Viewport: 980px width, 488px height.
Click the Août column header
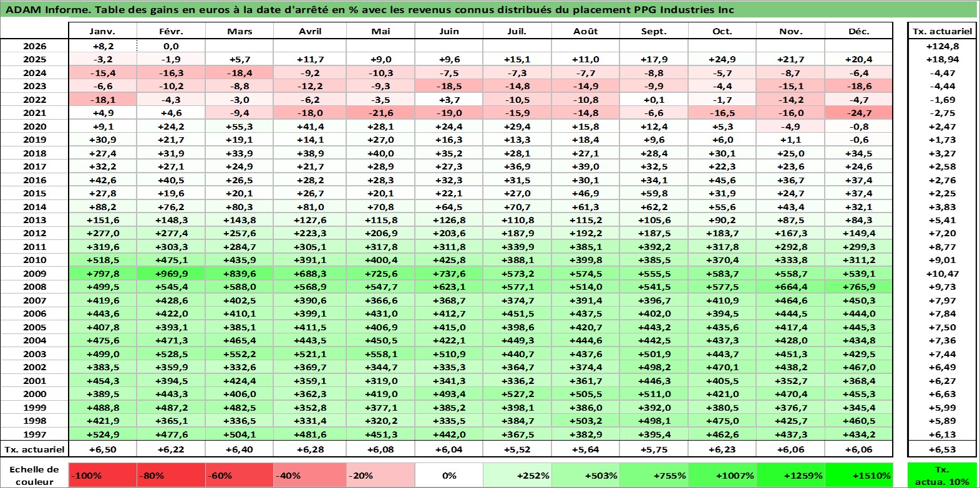coord(586,31)
